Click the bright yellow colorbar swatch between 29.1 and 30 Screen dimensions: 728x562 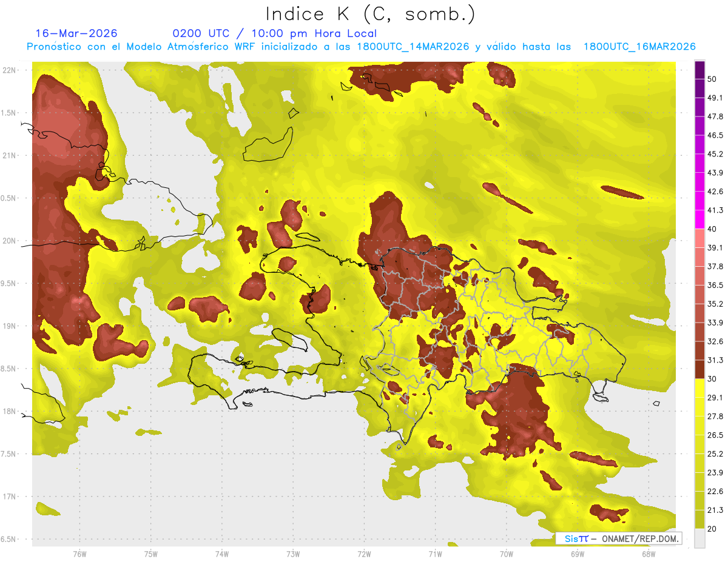699,389
